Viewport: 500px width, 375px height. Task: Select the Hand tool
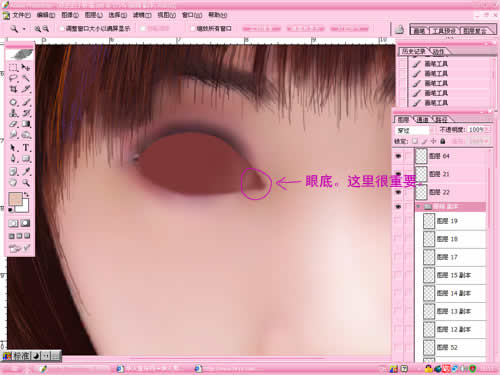pos(13,182)
